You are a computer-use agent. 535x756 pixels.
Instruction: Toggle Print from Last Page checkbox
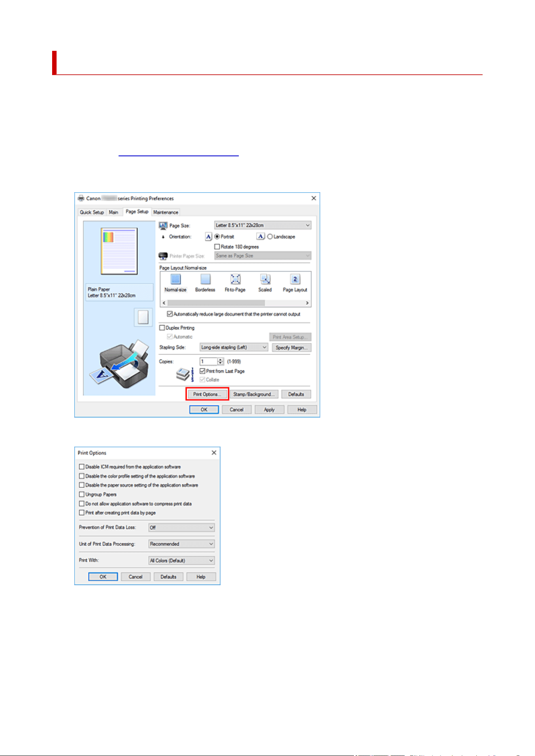coord(202,371)
